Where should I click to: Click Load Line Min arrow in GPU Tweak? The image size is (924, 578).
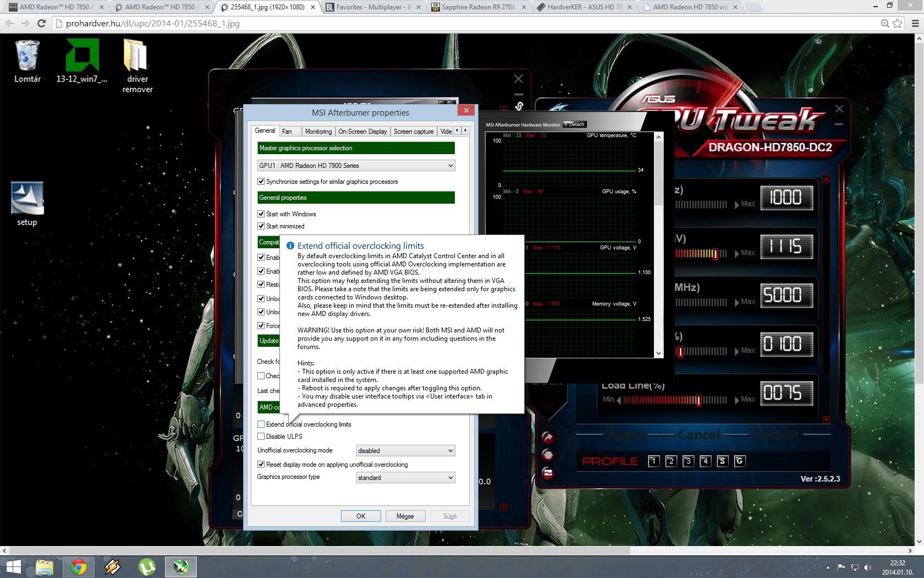[619, 400]
